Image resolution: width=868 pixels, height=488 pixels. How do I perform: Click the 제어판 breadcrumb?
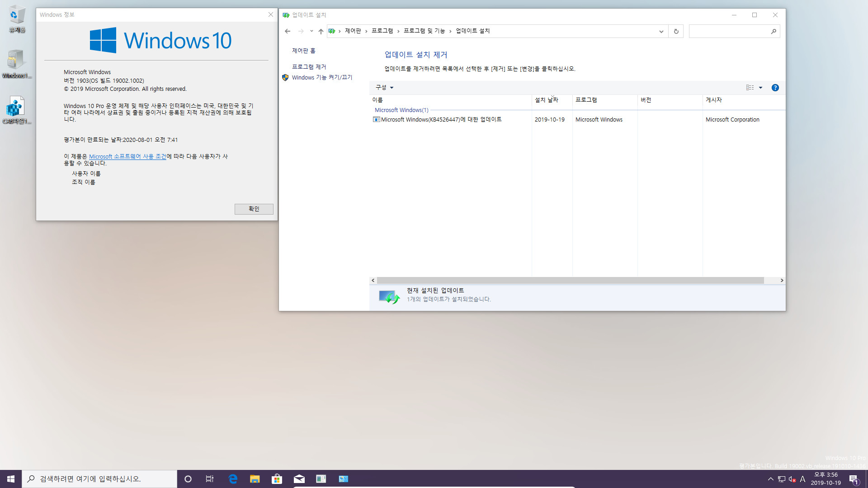tap(353, 31)
